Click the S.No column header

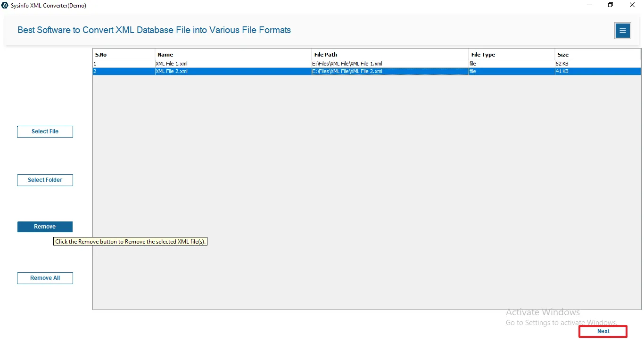click(x=124, y=55)
